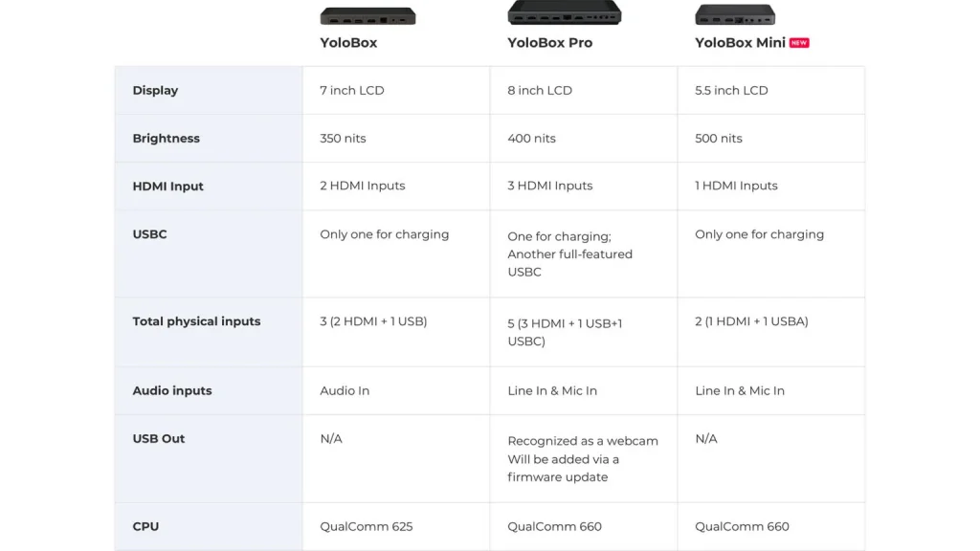Select the YoloBox Mini column heading
This screenshot has width=980, height=551.
coord(740,42)
